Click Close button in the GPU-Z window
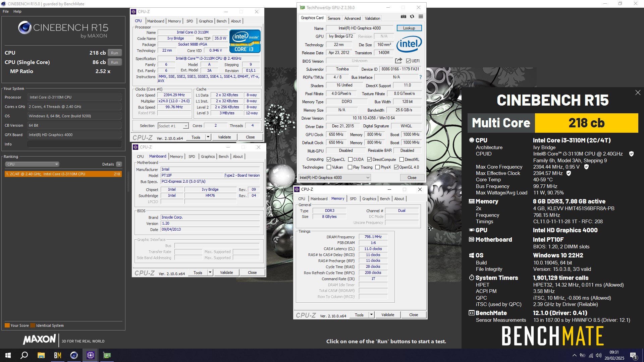This screenshot has width=644, height=362. tap(412, 178)
